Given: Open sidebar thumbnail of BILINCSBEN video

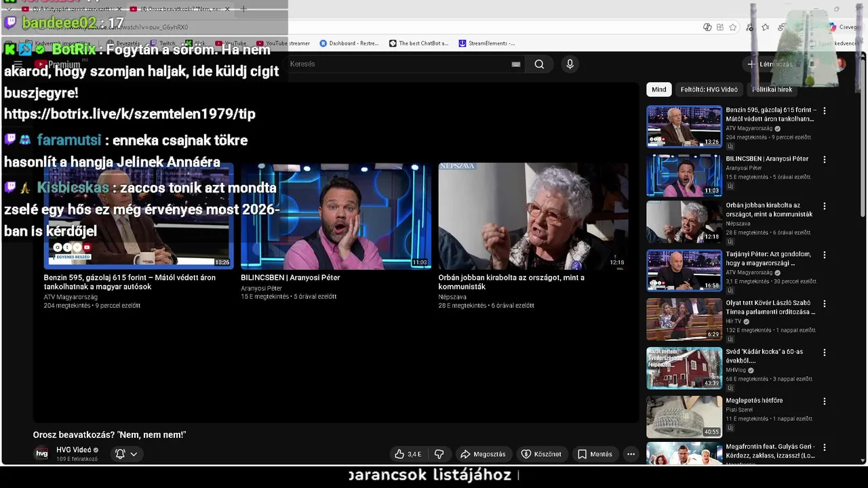Looking at the screenshot, I should [x=684, y=175].
